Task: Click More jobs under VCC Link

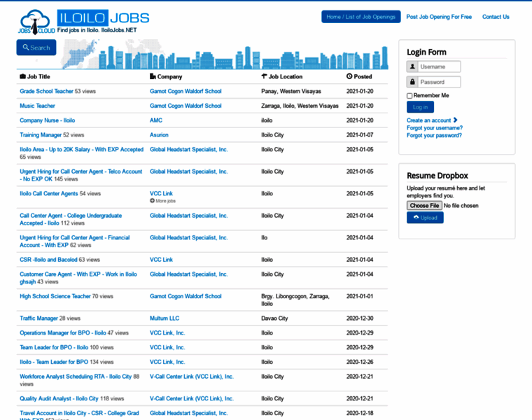Action: tap(166, 201)
